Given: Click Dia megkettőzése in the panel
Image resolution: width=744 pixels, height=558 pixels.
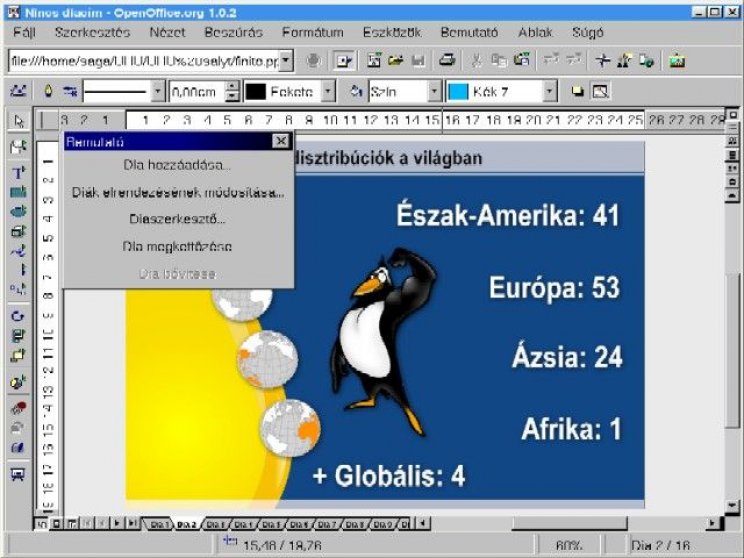Looking at the screenshot, I should [177, 246].
